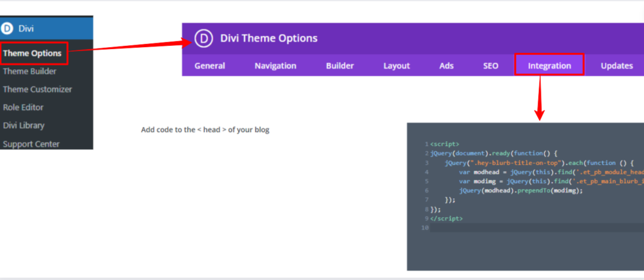
Task: Open the Role Editor menu item
Action: pos(23,108)
